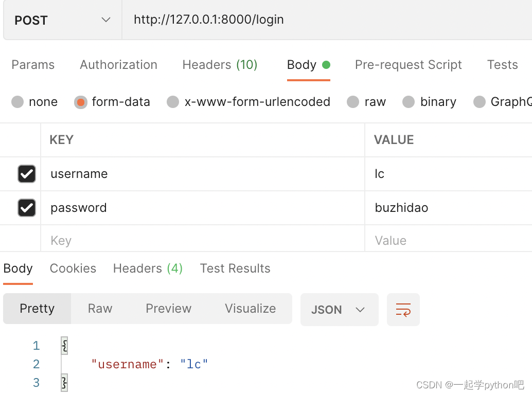Expand the JSON format dropdown
Image resolution: width=532 pixels, height=395 pixels.
[x=339, y=310]
